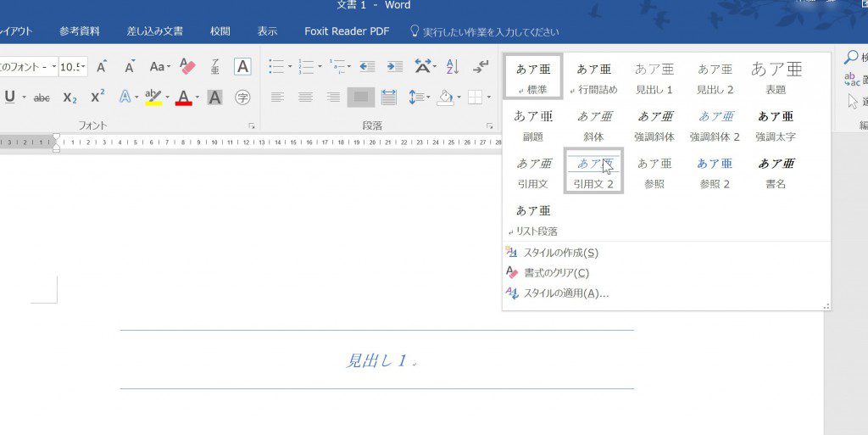Click the clear formatting eraser icon
This screenshot has width=868, height=435.
pos(188,67)
